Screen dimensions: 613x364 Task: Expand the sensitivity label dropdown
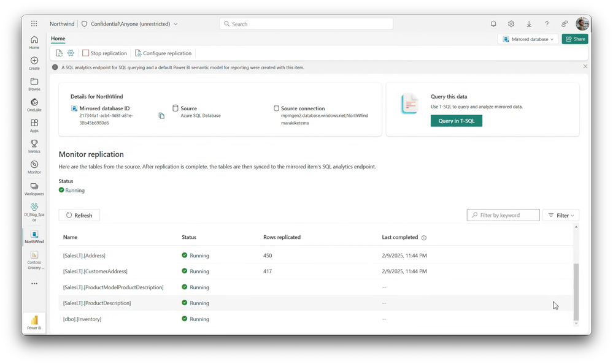[x=175, y=24]
